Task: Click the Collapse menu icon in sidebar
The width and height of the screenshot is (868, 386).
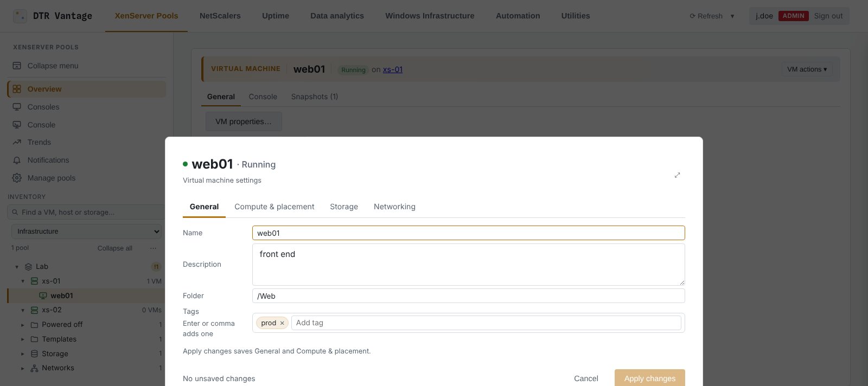Action: pyautogui.click(x=17, y=66)
